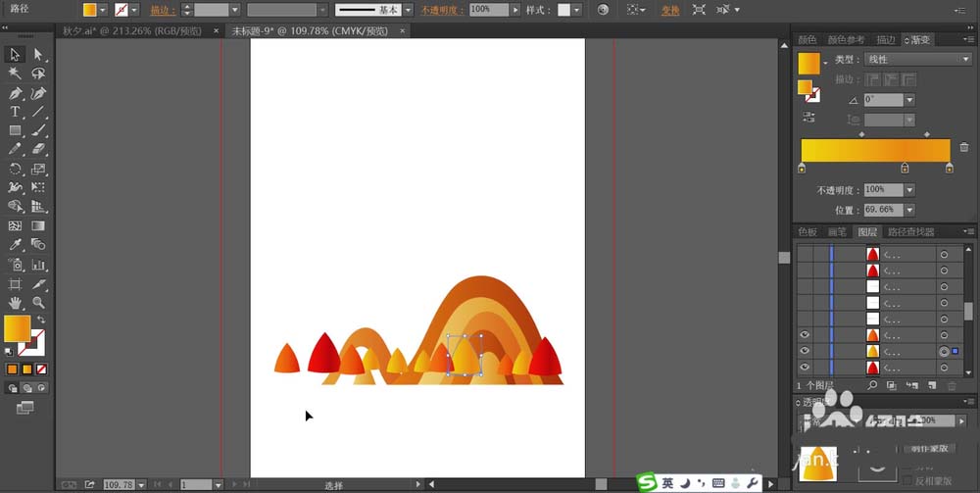This screenshot has height=493, width=980.
Task: Select the Eraser tool
Action: click(x=38, y=149)
